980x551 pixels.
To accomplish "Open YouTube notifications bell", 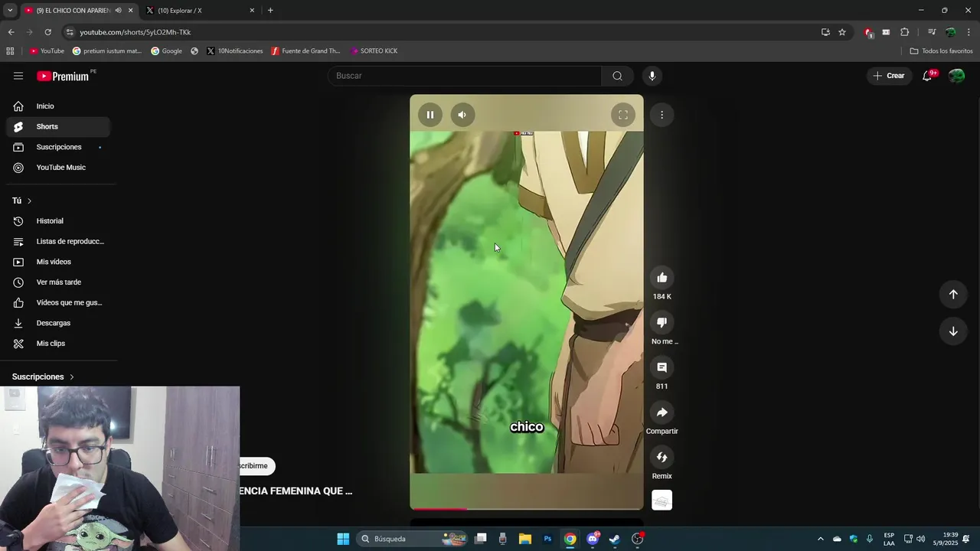I will [928, 76].
